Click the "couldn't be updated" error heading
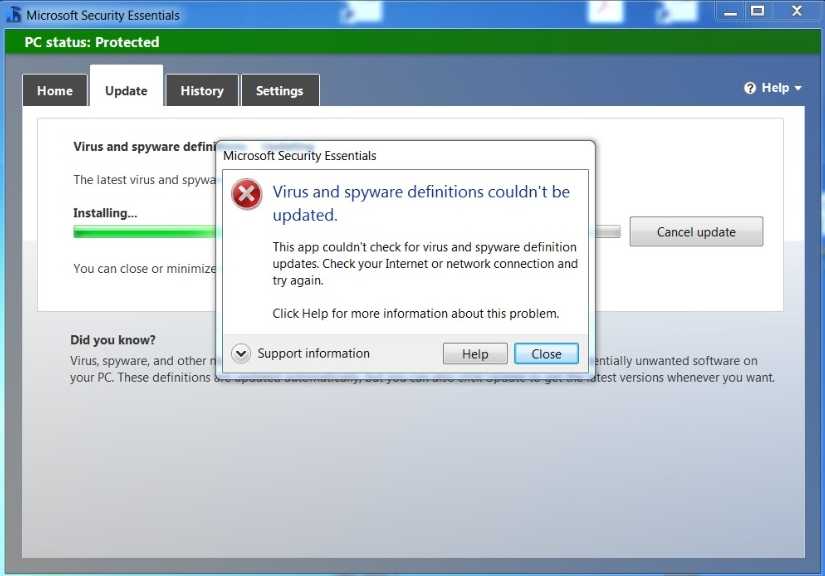The image size is (825, 576). click(421, 203)
